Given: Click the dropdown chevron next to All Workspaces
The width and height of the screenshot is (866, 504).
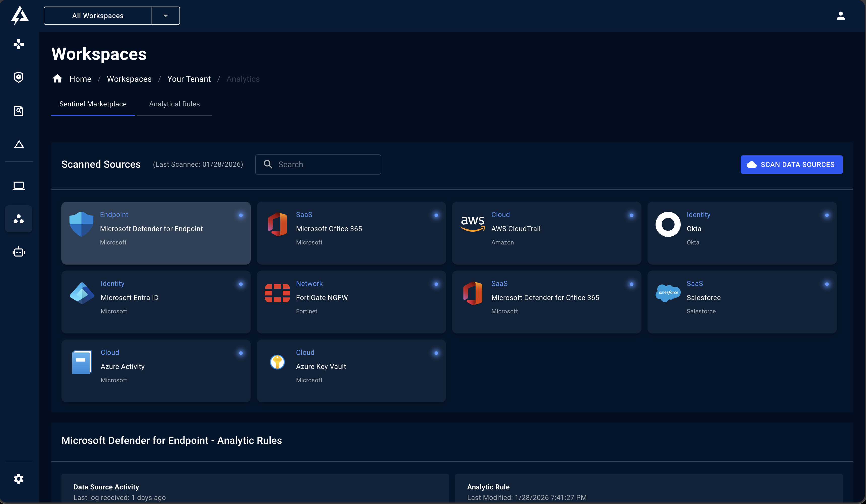Looking at the screenshot, I should (166, 15).
